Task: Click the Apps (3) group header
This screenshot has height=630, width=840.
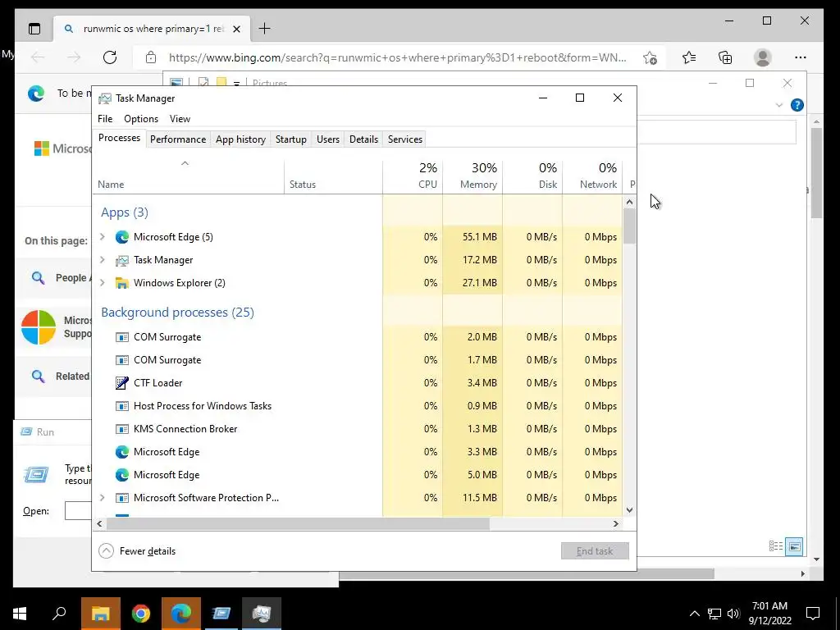Action: 125,212
